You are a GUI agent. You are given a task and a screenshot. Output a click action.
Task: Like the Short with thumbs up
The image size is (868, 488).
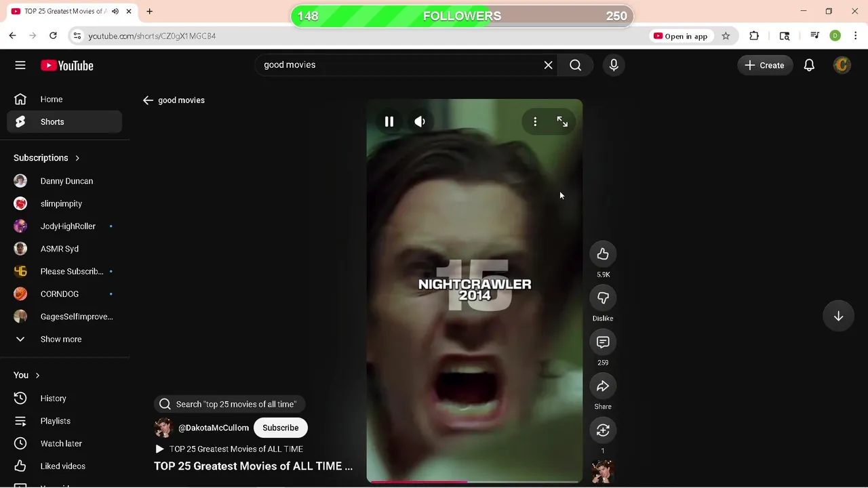(603, 254)
